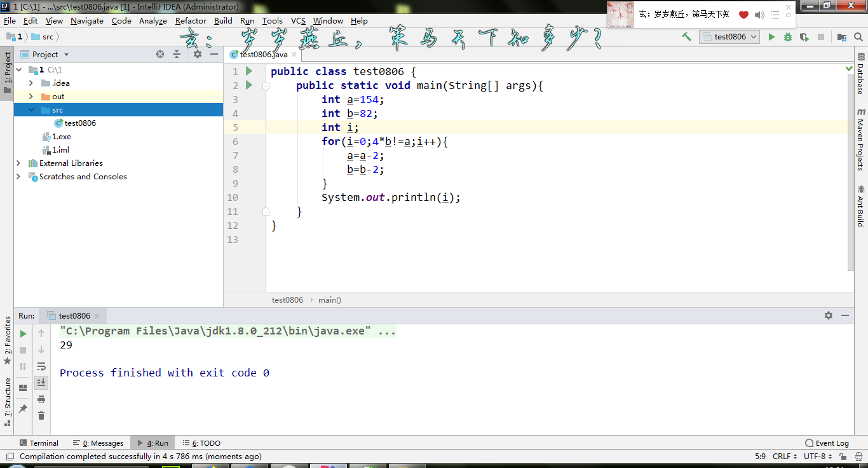The height and width of the screenshot is (468, 868).
Task: Expand External Libraries node
Action: 18,163
